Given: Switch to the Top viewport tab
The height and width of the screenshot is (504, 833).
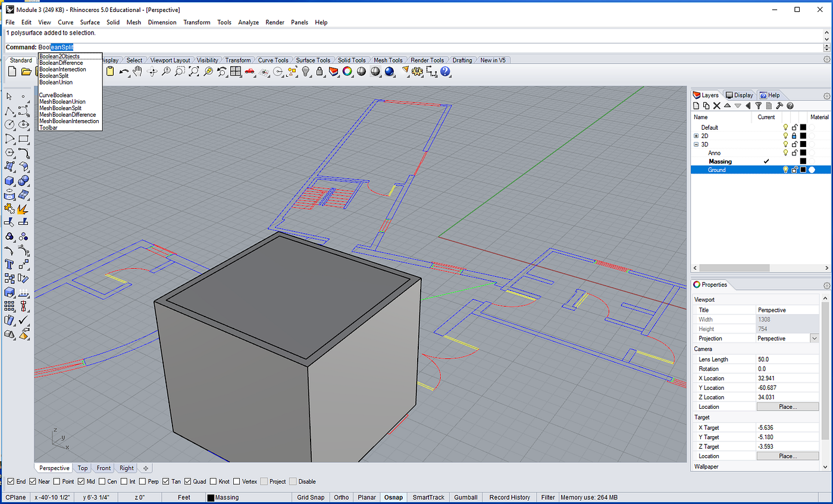Looking at the screenshot, I should [83, 468].
